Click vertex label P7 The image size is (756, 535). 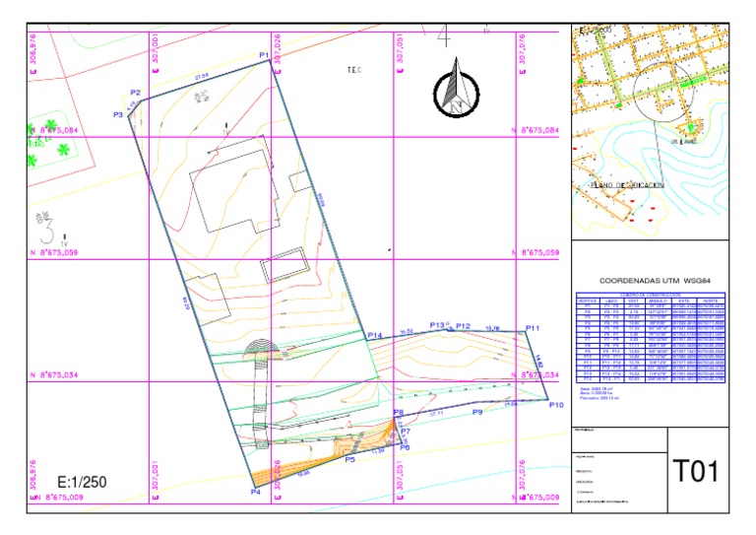pyautogui.click(x=406, y=431)
